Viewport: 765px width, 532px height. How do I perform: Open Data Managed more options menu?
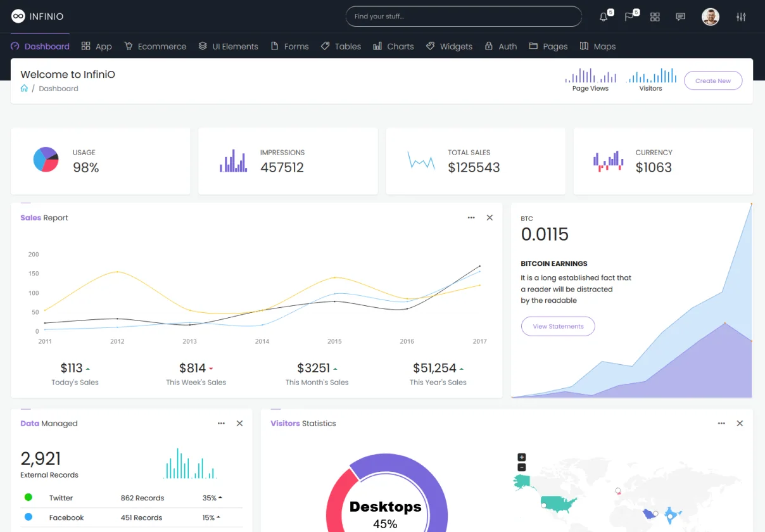(x=221, y=423)
